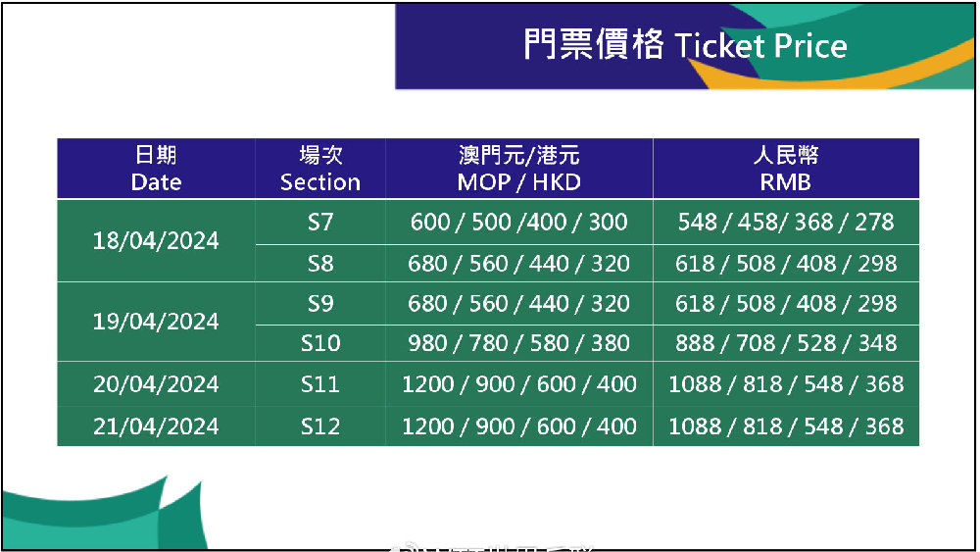Click the S10 section cell

pos(320,343)
